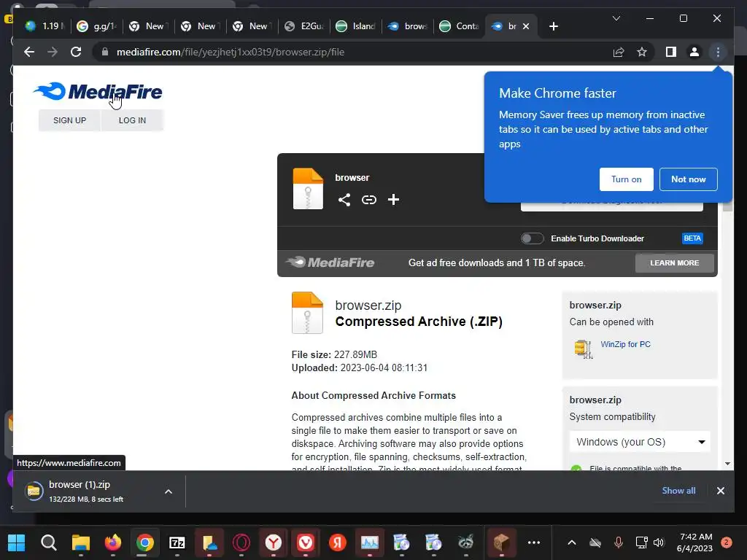Image resolution: width=747 pixels, height=560 pixels.
Task: Open the red Yandex icon on the taskbar
Action: [337, 542]
